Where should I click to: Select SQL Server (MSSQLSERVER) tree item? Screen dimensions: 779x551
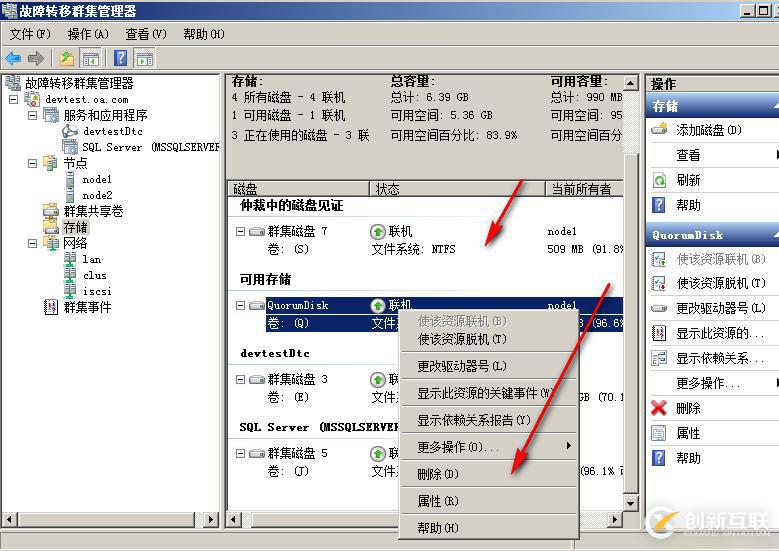click(151, 147)
